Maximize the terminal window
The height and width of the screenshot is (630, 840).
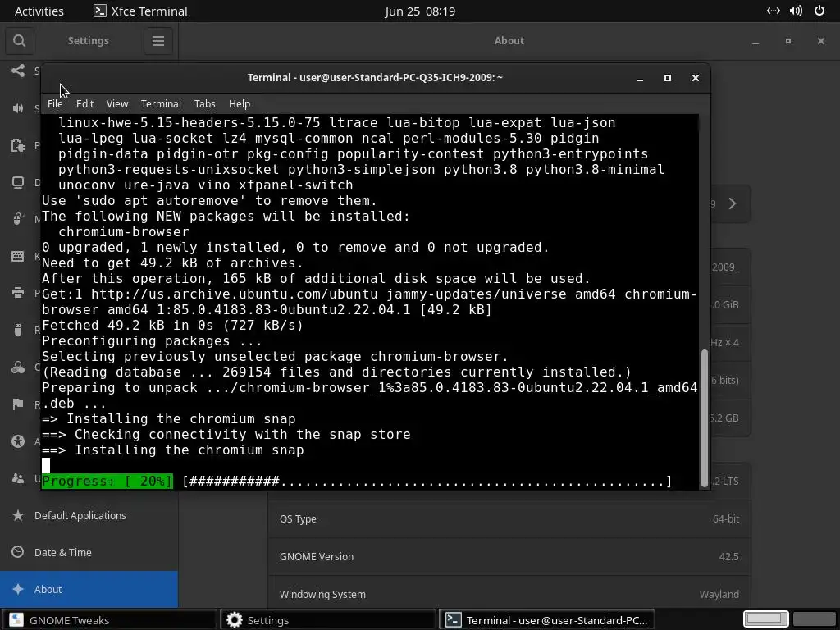tap(668, 78)
